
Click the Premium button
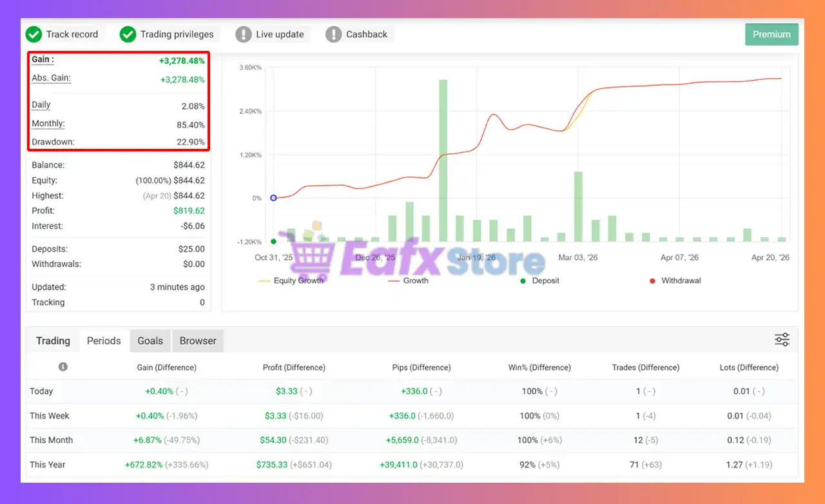click(x=771, y=34)
